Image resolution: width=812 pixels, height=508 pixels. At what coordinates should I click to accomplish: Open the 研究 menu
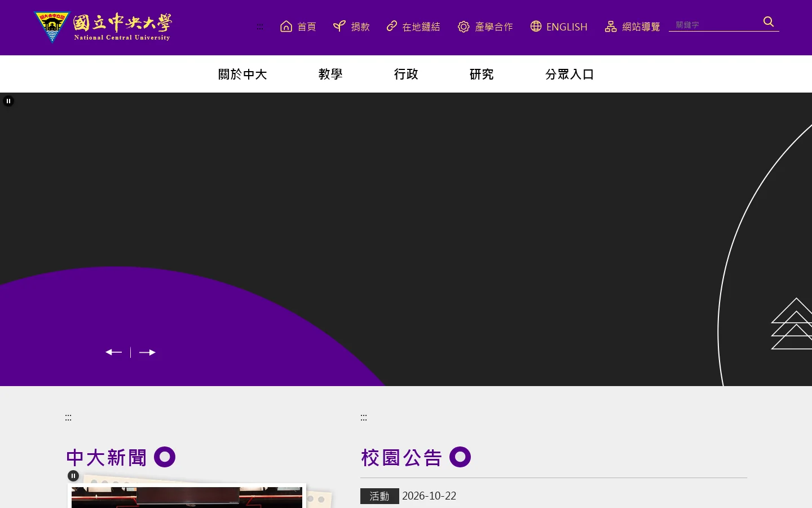pos(482,74)
